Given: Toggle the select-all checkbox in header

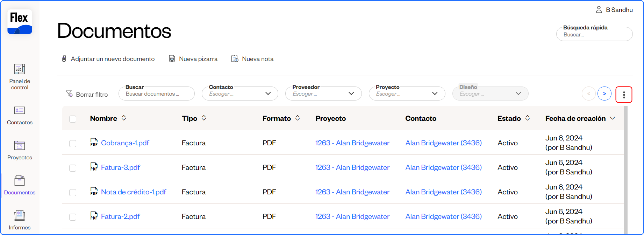Looking at the screenshot, I should (73, 119).
